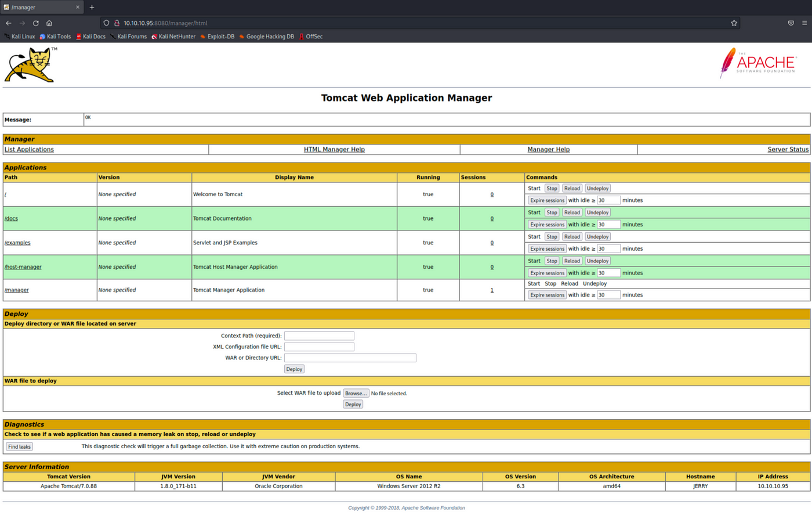Open the Manager Help link
Screen dimensions: 812x519
click(x=549, y=149)
